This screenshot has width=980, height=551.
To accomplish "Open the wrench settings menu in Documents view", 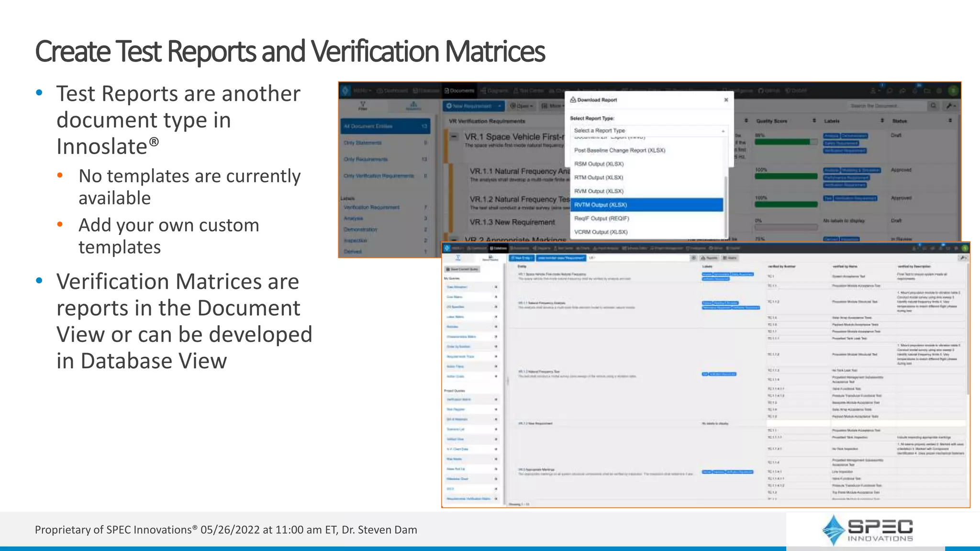I will point(950,106).
